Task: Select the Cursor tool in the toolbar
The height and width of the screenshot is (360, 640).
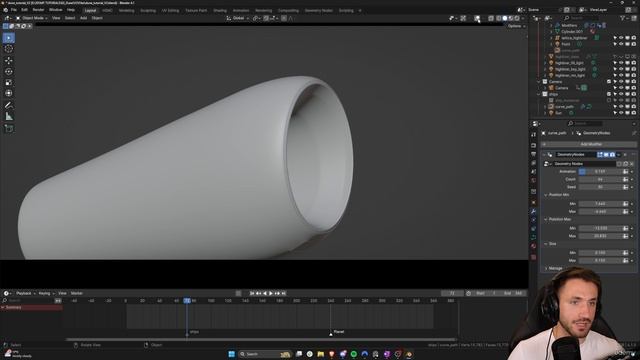Action: (x=9, y=49)
